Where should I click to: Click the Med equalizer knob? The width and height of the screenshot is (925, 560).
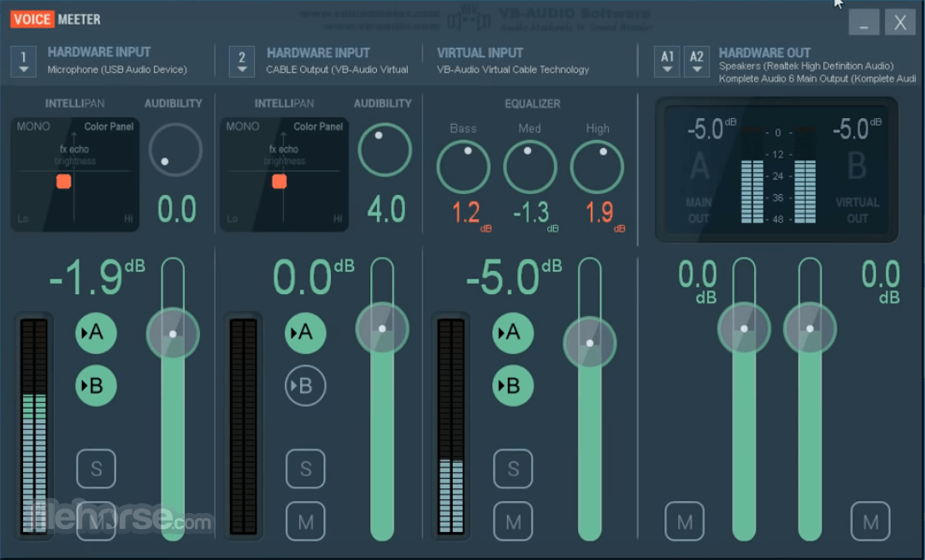point(530,167)
